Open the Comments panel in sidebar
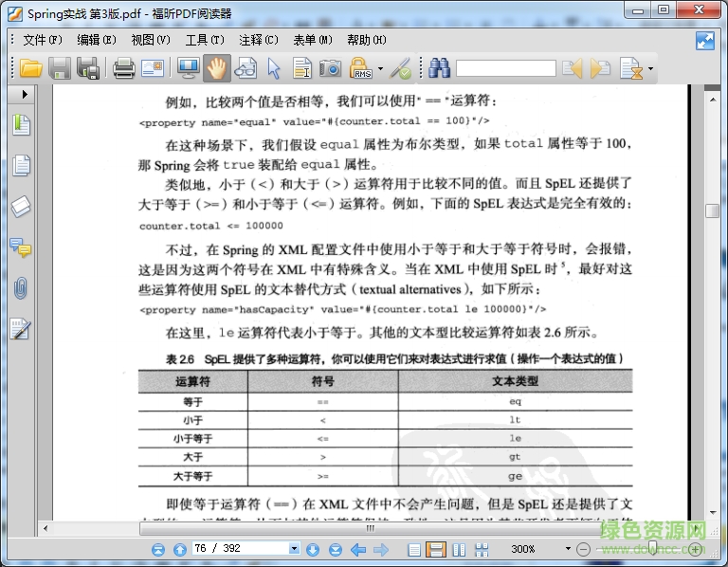The width and height of the screenshot is (728, 567). tap(21, 248)
